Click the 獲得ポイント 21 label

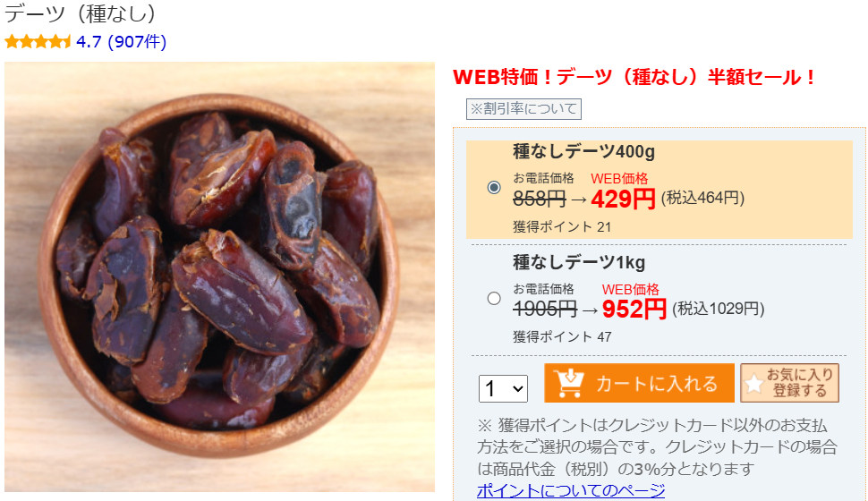562,226
